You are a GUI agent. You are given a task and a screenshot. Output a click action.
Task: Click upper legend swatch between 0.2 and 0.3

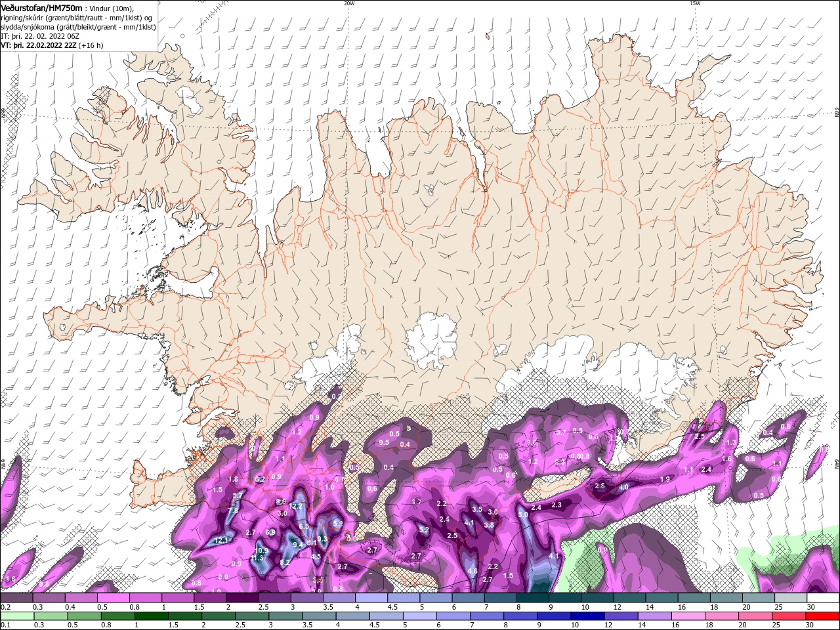pos(16,598)
